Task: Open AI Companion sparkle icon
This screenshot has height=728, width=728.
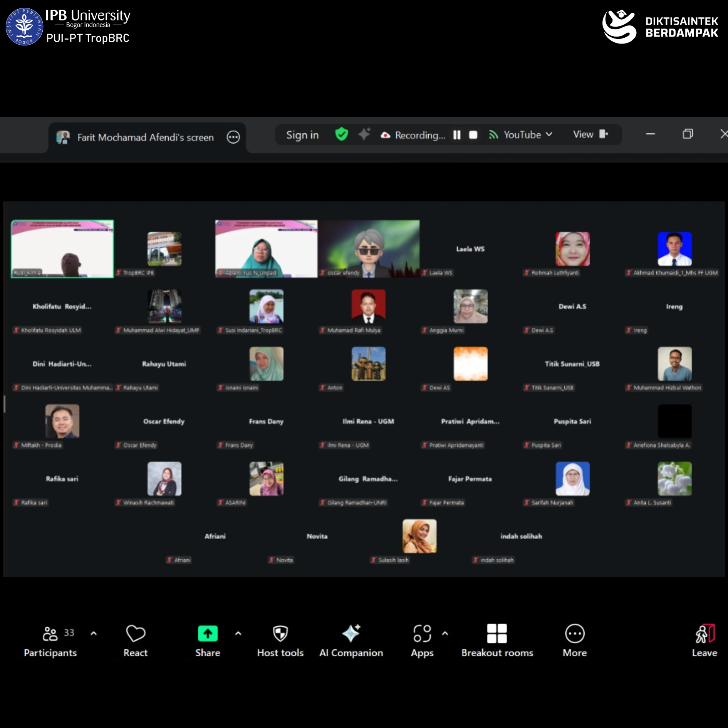Action: pyautogui.click(x=351, y=634)
